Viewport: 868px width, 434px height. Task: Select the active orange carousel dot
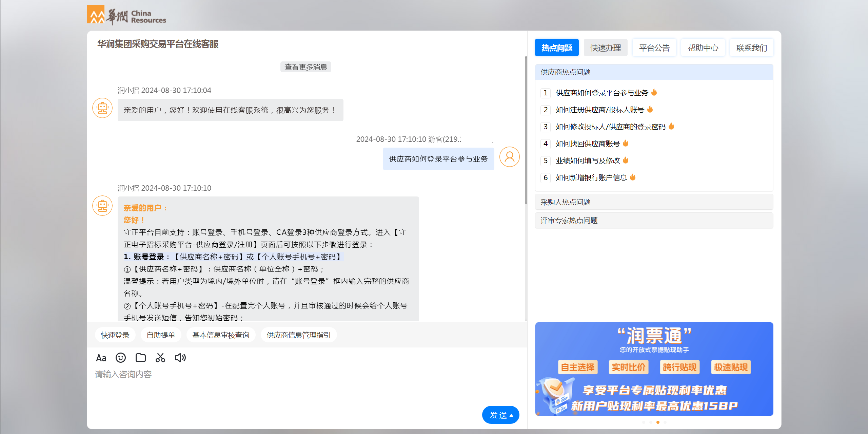click(x=658, y=422)
